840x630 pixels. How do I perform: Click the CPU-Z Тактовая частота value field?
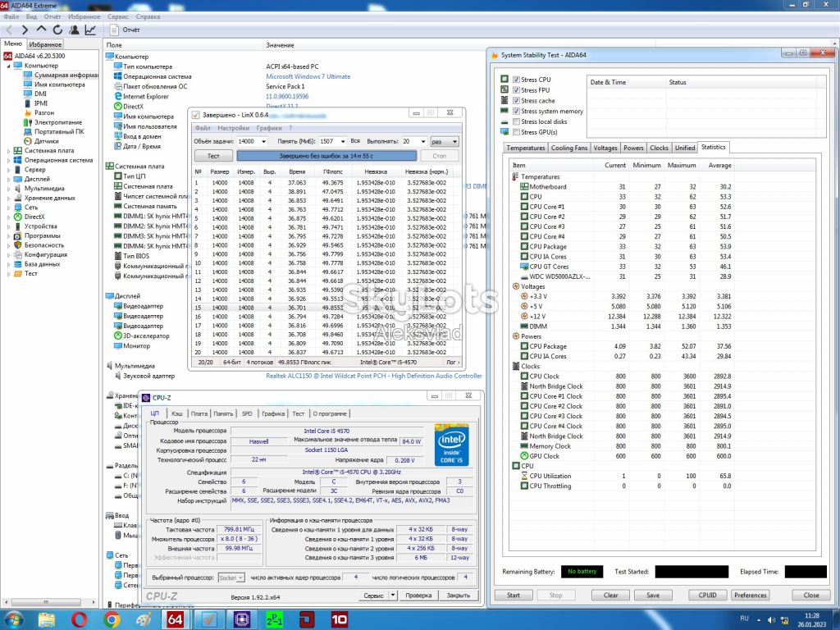(x=240, y=529)
